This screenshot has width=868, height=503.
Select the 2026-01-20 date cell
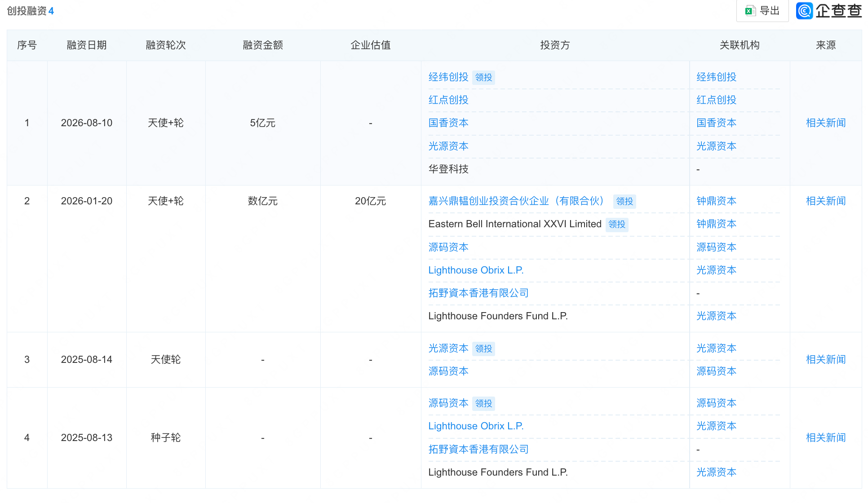click(87, 201)
